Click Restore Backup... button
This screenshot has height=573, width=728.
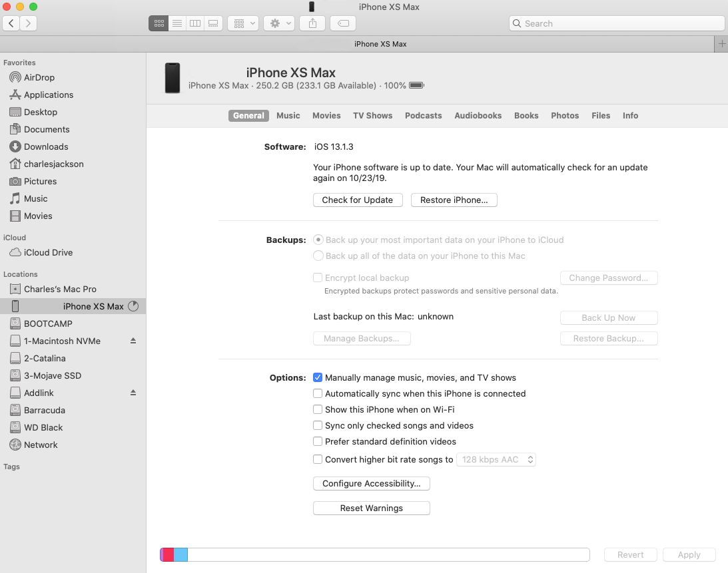point(609,338)
